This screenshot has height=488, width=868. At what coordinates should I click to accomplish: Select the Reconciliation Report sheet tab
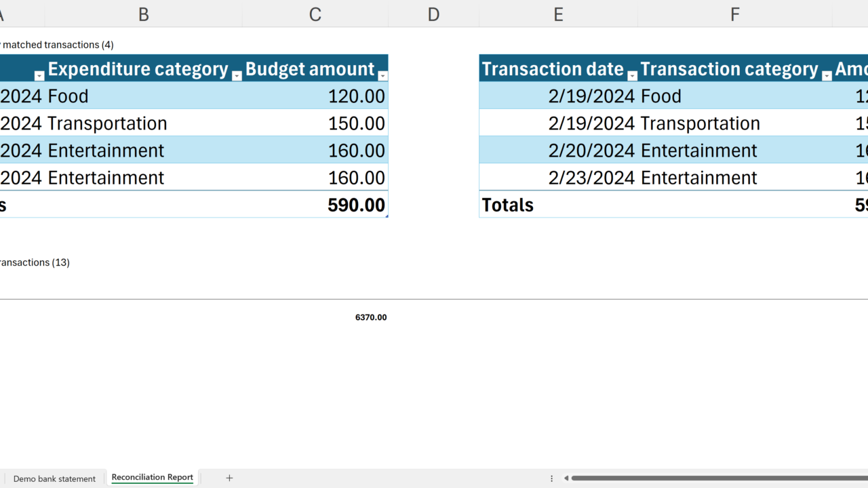click(x=152, y=478)
